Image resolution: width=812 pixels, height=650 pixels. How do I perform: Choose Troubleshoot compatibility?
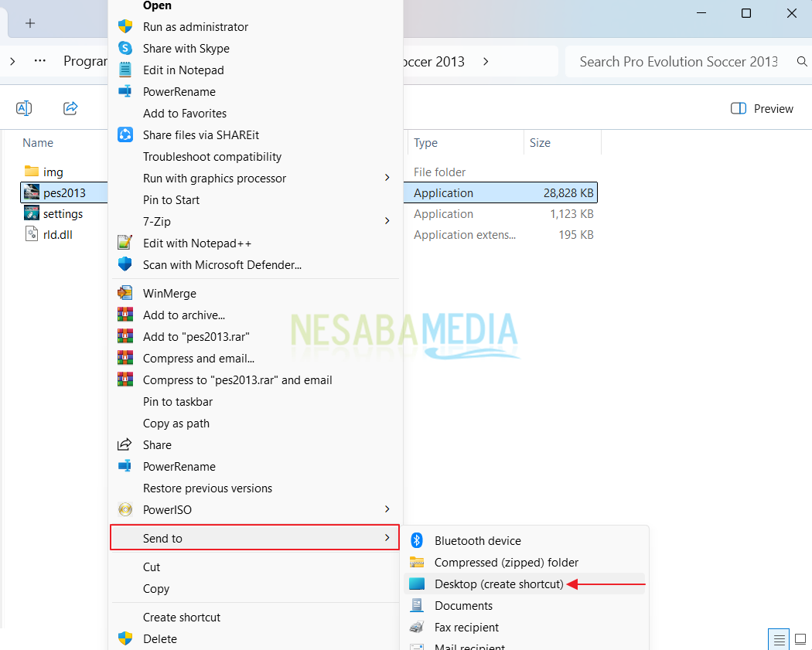pyautogui.click(x=213, y=157)
